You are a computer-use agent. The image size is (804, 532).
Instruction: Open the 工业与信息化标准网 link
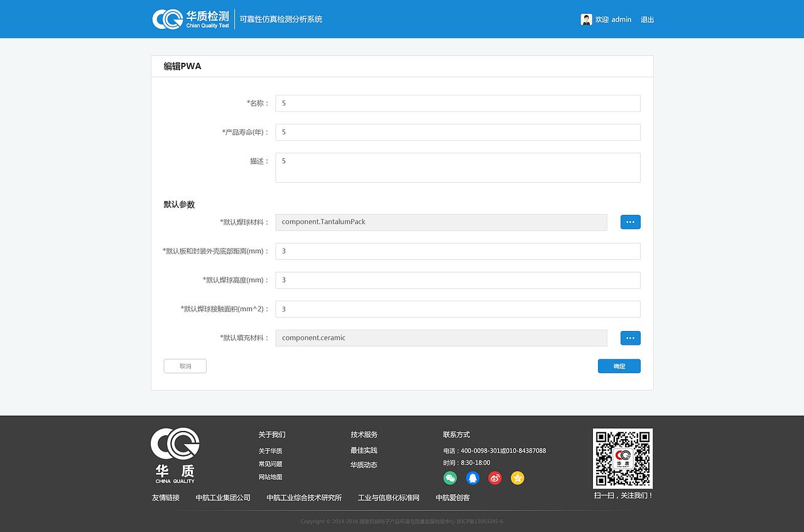tap(388, 497)
